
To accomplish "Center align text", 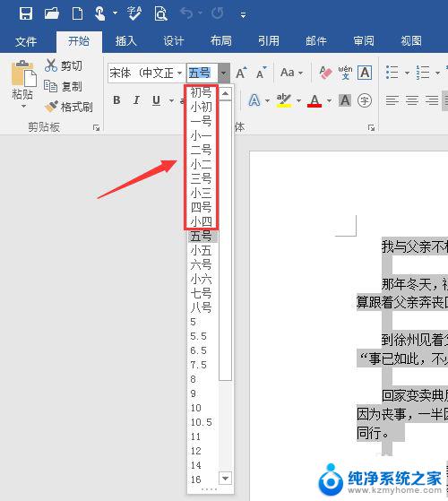I will [412, 100].
